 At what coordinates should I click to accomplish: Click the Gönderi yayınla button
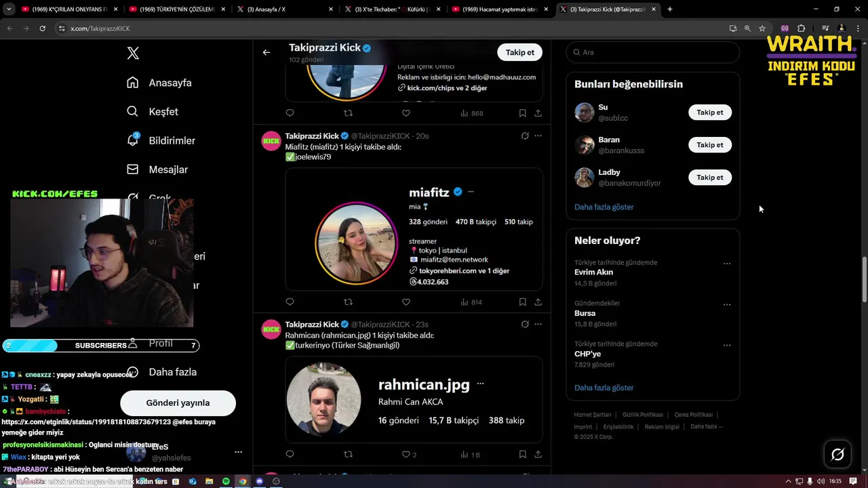pos(178,403)
